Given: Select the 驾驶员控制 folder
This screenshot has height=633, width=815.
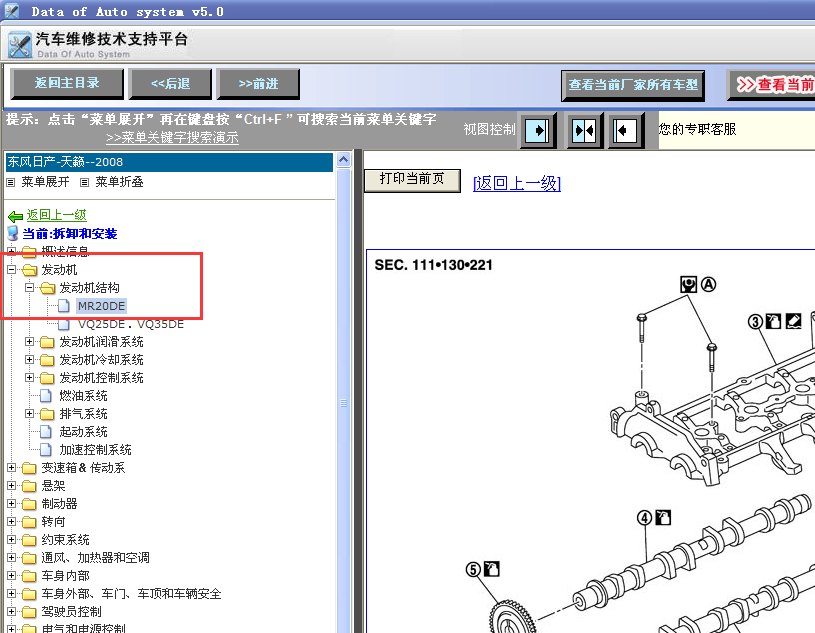Looking at the screenshot, I should pyautogui.click(x=71, y=612).
